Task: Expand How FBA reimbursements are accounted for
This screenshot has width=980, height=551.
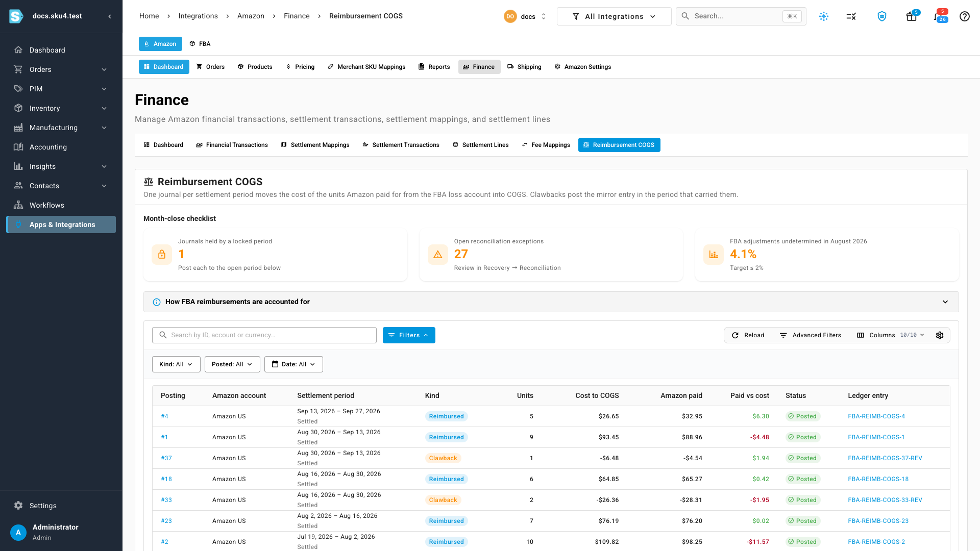Action: click(551, 302)
